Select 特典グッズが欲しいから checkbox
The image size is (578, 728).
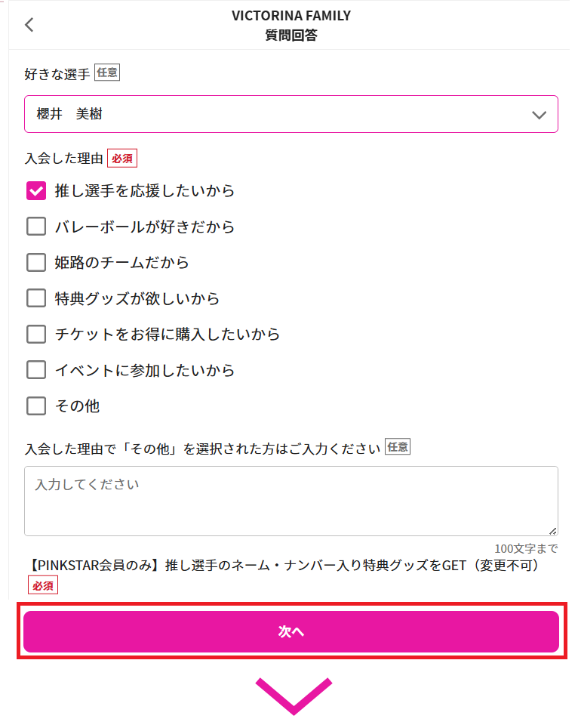pyautogui.click(x=36, y=298)
